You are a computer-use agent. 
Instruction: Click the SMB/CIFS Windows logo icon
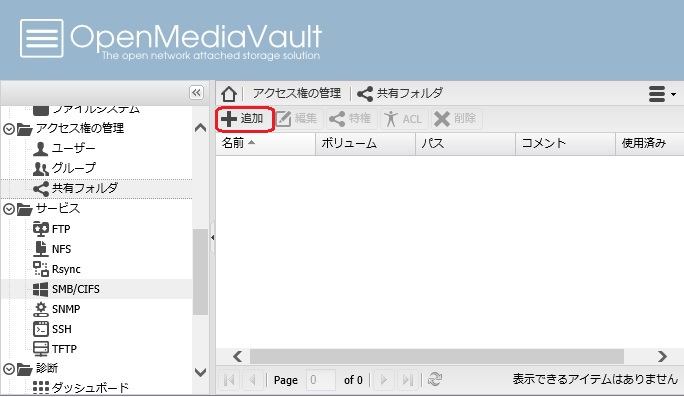[x=41, y=289]
